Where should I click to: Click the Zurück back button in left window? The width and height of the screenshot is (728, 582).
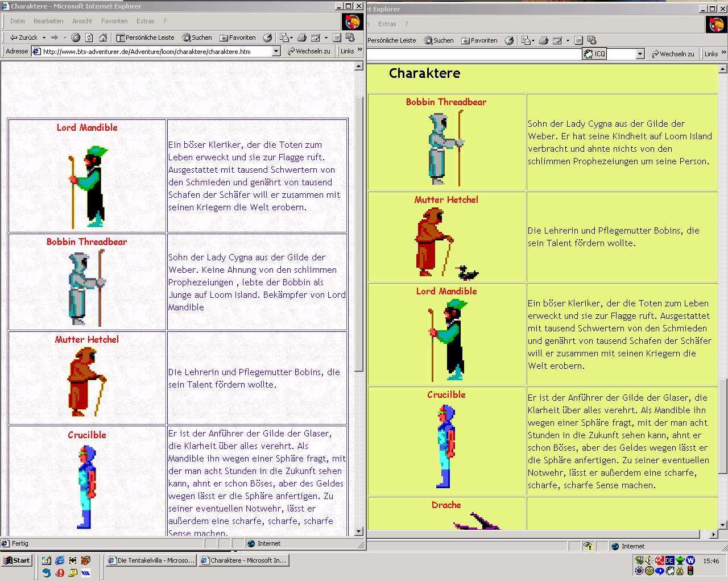pyautogui.click(x=23, y=38)
